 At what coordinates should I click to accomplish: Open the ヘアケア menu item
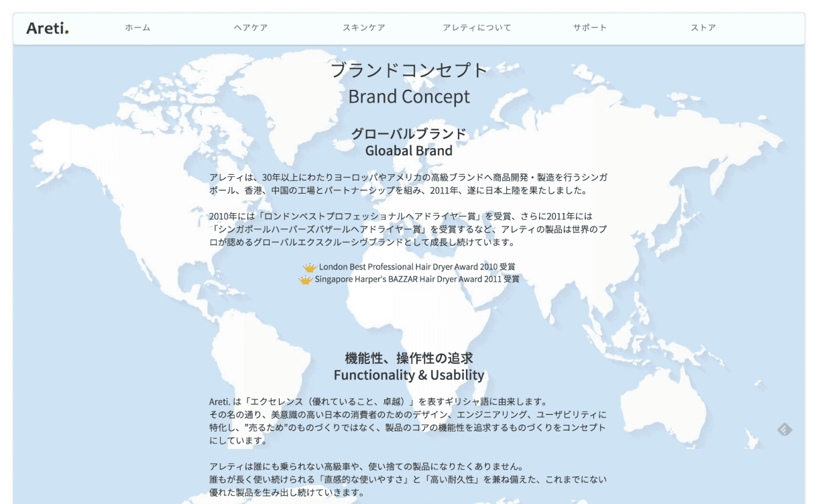[x=251, y=27]
